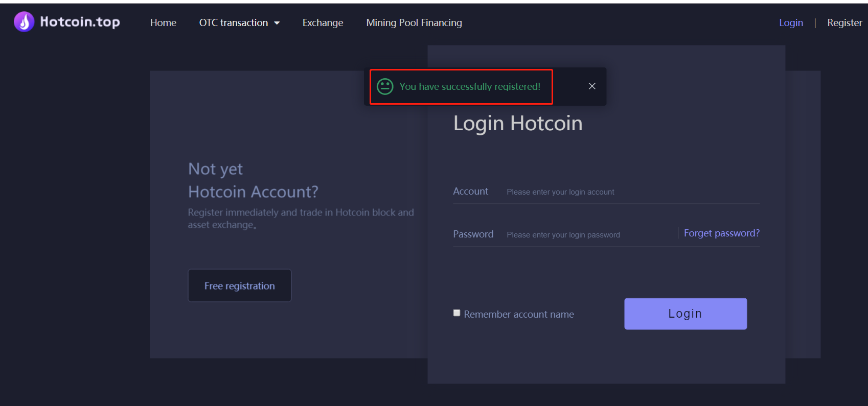Click the 'Remember account name' label text

click(x=519, y=314)
